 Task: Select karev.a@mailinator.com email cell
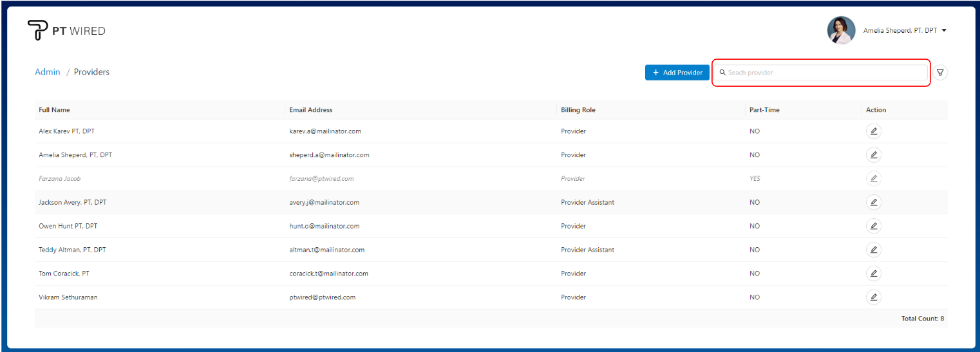[325, 131]
